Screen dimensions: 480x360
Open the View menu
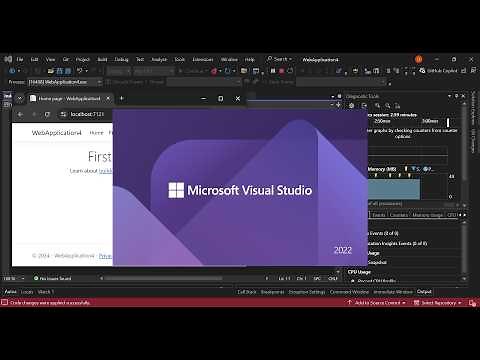point(50,59)
